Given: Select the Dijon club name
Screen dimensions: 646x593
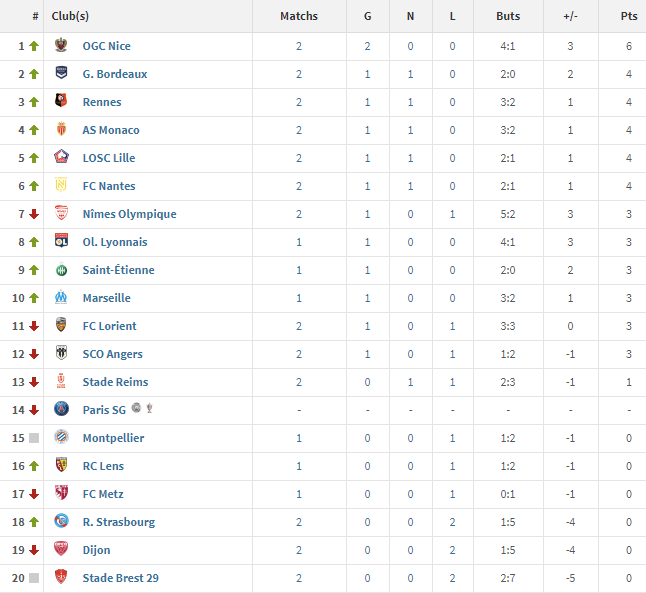Looking at the screenshot, I should [x=96, y=550].
